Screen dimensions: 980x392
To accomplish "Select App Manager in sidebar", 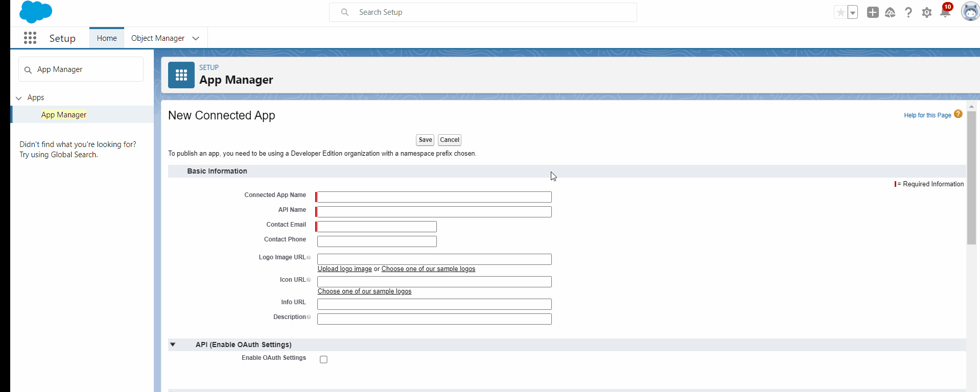I will click(x=64, y=115).
